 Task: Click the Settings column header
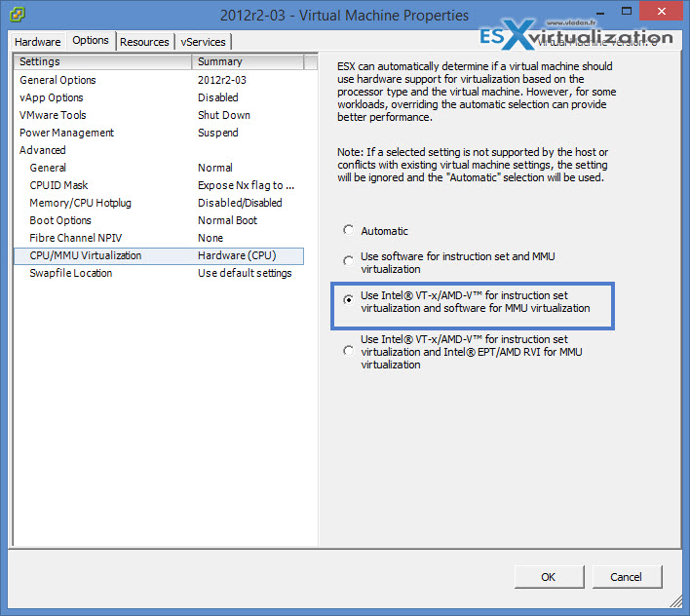coord(103,61)
